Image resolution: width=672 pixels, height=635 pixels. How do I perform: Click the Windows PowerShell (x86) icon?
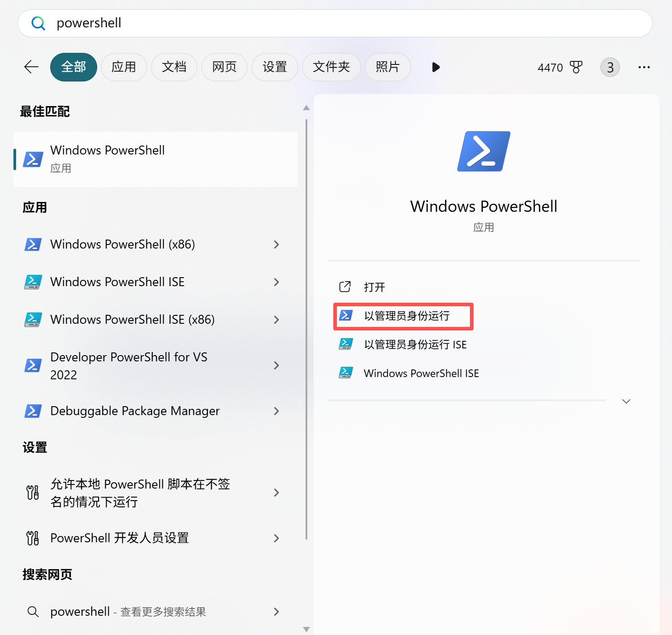33,245
